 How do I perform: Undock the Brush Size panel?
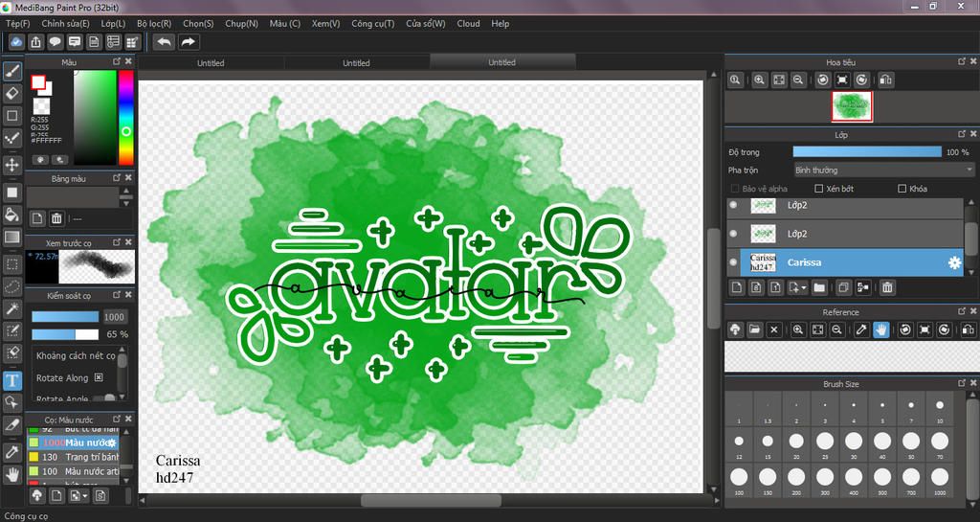[962, 383]
